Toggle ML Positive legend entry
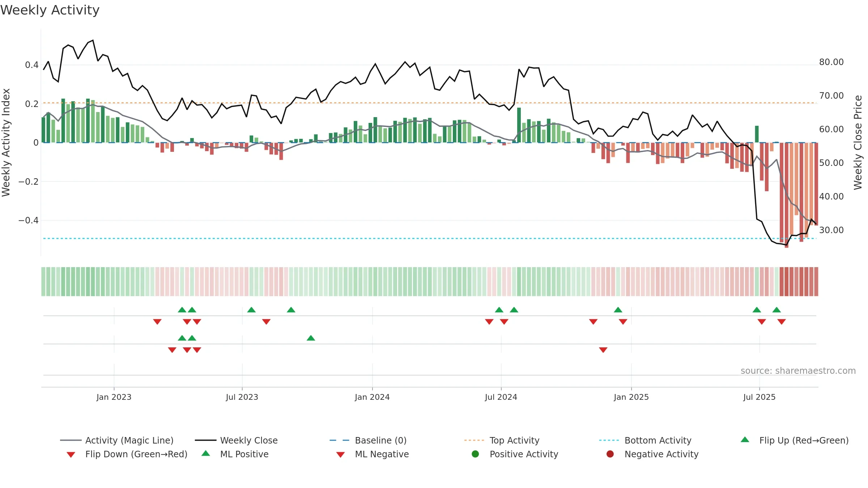Viewport: 868px width, 488px height. pyautogui.click(x=235, y=454)
